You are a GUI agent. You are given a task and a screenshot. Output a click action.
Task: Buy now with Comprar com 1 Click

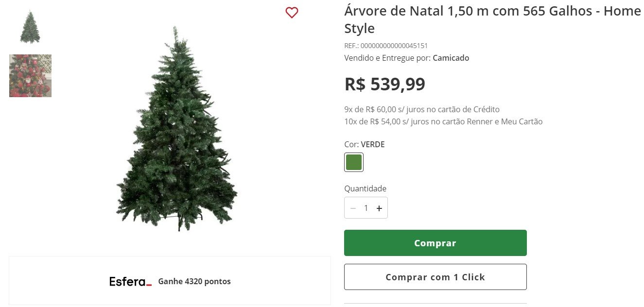435,277
